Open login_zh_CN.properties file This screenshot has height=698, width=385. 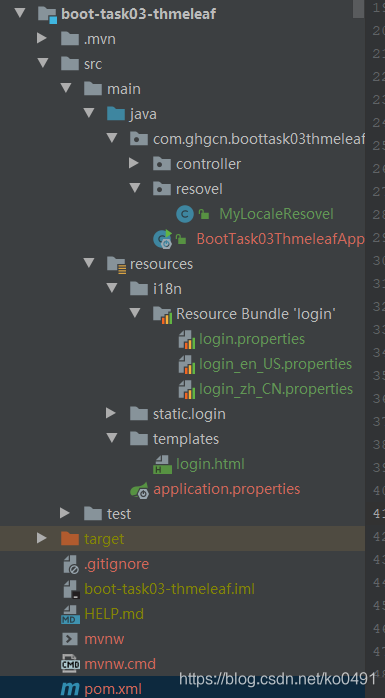276,389
